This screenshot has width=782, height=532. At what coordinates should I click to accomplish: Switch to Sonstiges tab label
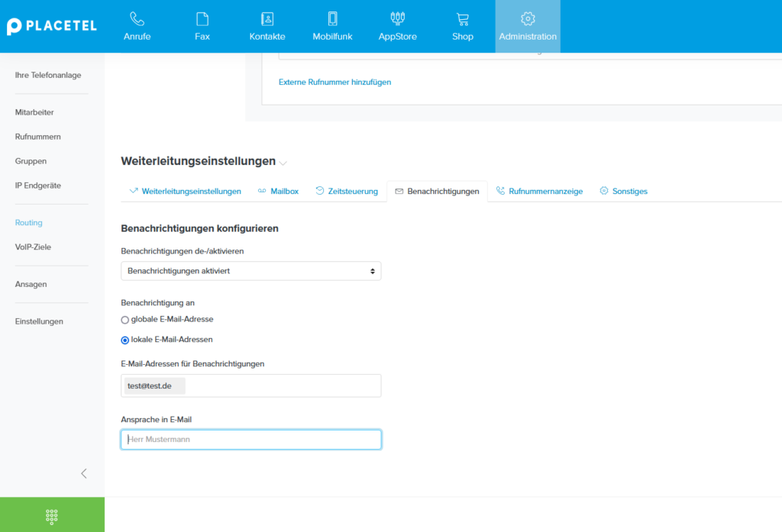[630, 192]
